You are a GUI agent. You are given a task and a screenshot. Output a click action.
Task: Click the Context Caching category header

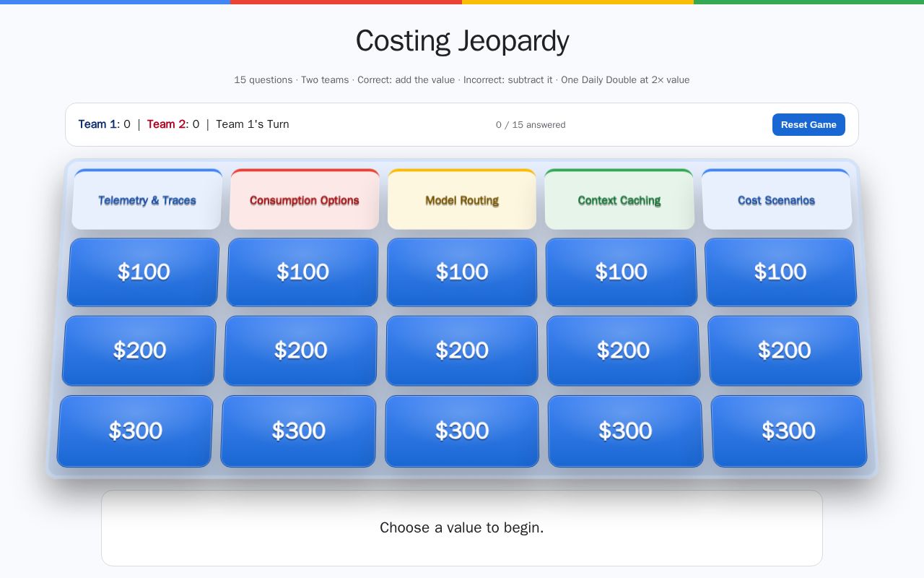click(619, 199)
